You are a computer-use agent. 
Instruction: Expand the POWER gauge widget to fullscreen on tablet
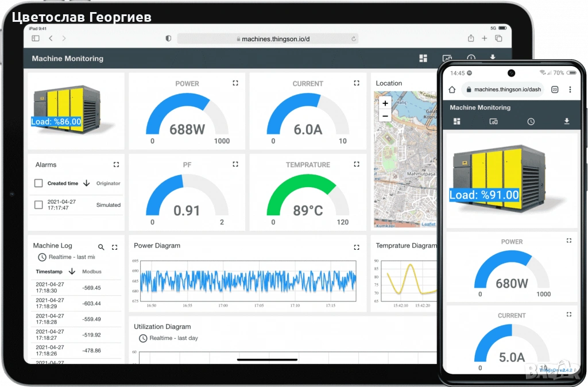pos(235,83)
